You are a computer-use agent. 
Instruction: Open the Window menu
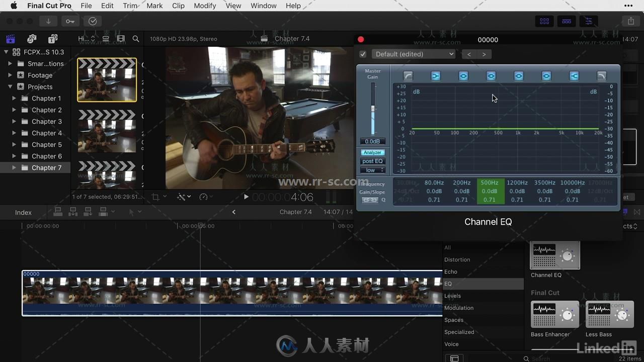pos(264,6)
